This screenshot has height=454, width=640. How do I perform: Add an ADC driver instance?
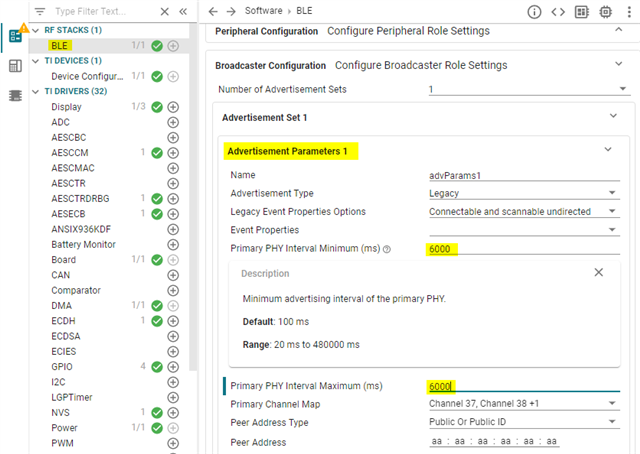coord(173,122)
